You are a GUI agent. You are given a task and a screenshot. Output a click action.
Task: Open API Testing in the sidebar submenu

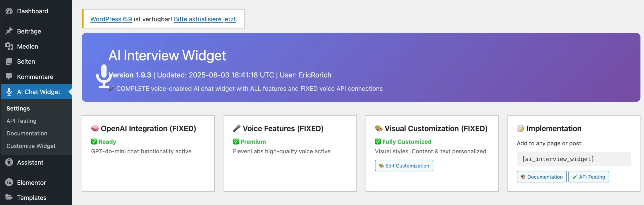pyautogui.click(x=21, y=121)
